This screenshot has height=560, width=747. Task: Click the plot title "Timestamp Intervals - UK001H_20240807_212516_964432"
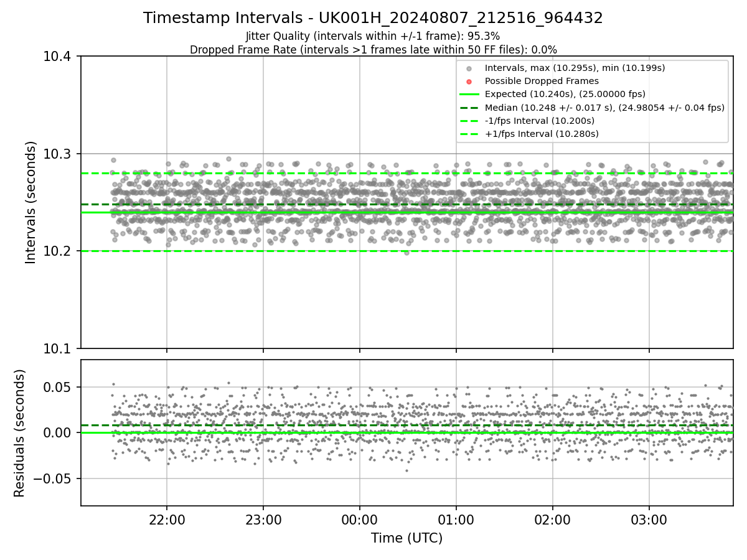[373, 18]
